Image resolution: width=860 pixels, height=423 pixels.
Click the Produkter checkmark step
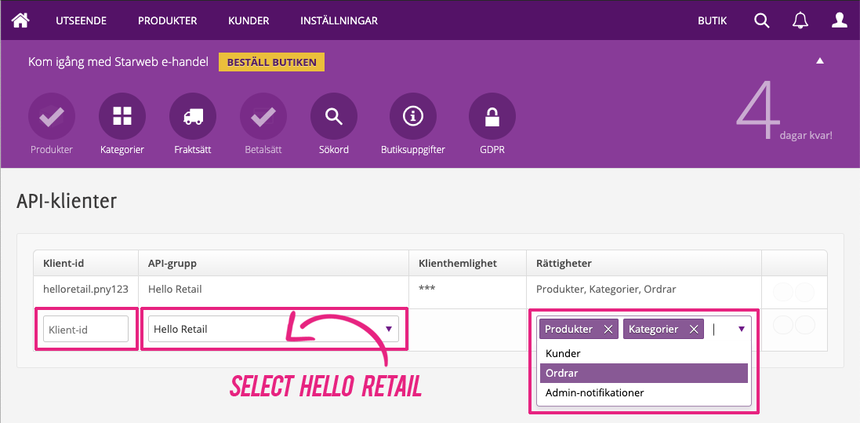[51, 116]
